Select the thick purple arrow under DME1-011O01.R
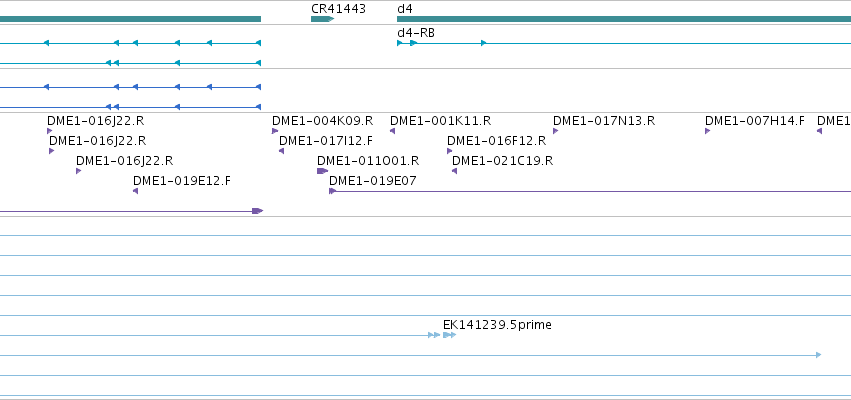The width and height of the screenshot is (851, 400). 322,171
